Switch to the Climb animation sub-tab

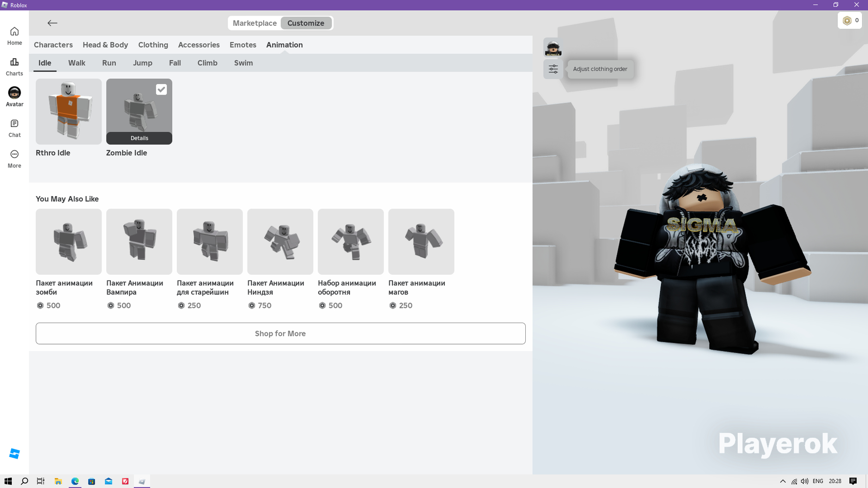coord(207,63)
